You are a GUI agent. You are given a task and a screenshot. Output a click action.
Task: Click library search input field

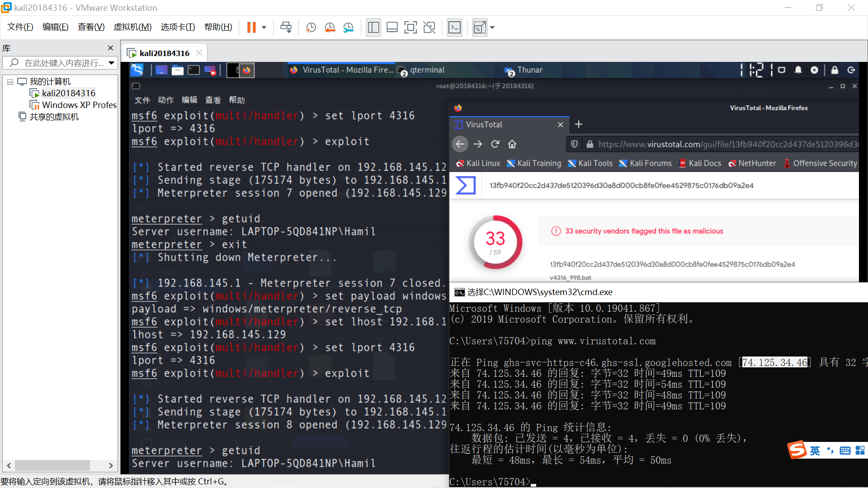63,63
